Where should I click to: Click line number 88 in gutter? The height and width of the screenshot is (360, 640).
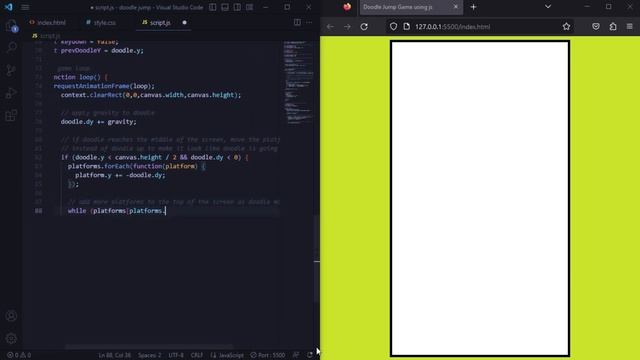point(38,211)
